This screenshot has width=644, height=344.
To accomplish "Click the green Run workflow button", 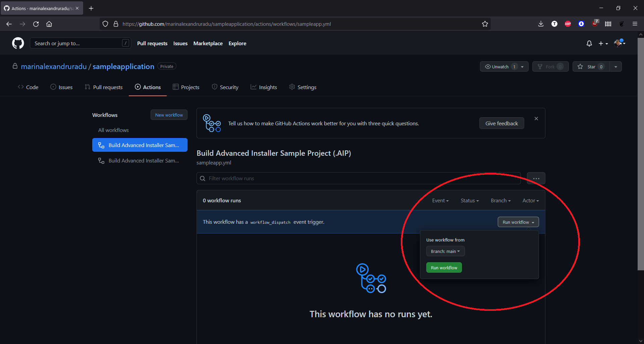I will pos(444,268).
